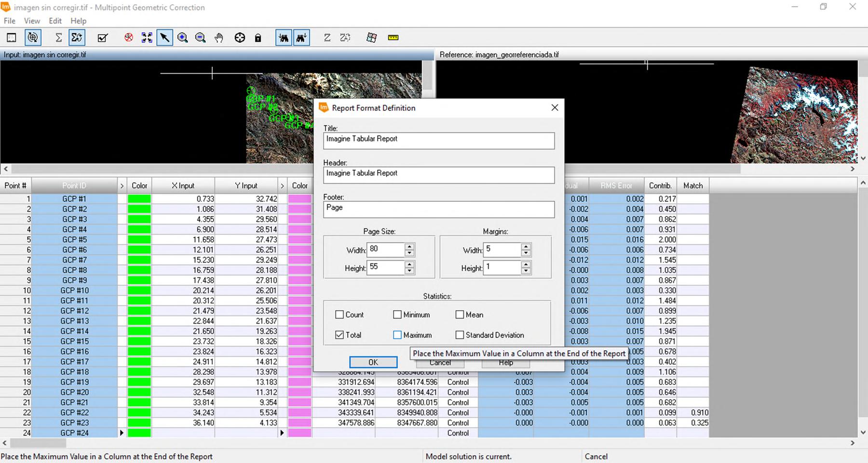Image resolution: width=868 pixels, height=463 pixels.
Task: Click the zoom out magnifier tool
Action: coord(200,38)
